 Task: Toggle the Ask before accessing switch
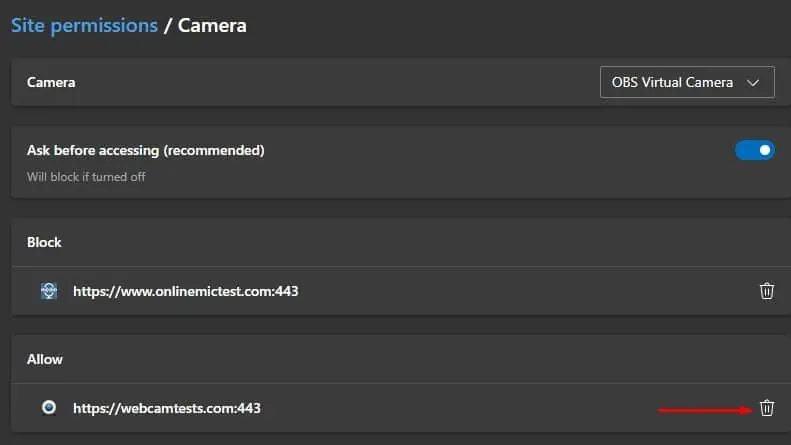point(754,151)
